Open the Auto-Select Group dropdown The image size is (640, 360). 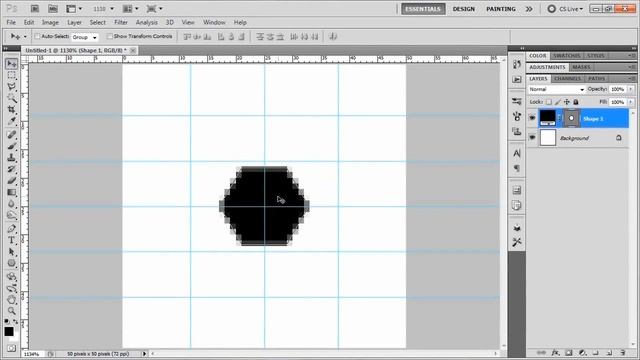(x=84, y=37)
